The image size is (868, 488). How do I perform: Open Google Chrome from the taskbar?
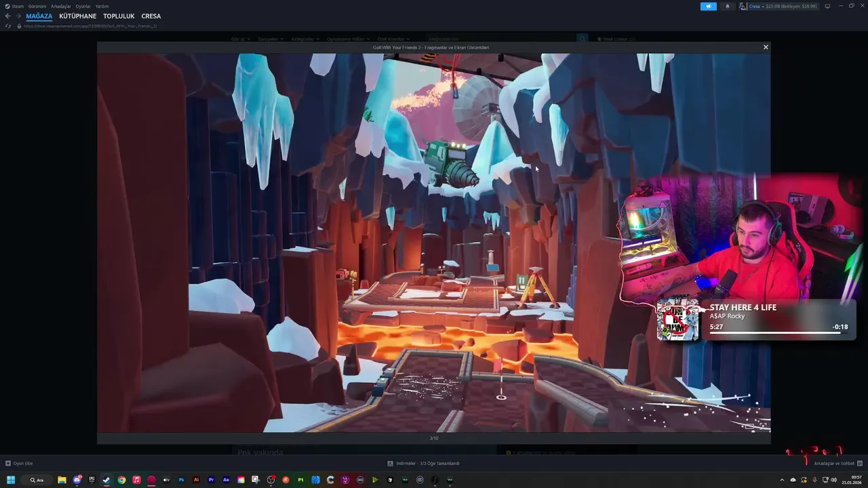click(x=122, y=480)
